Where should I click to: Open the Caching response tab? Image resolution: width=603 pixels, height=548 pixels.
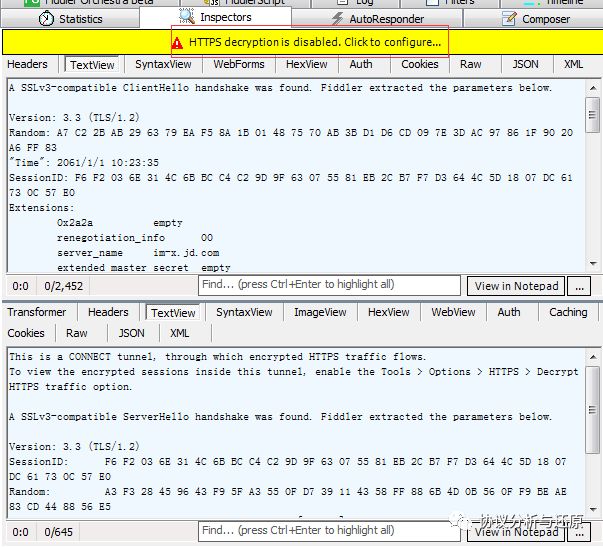pyautogui.click(x=568, y=312)
